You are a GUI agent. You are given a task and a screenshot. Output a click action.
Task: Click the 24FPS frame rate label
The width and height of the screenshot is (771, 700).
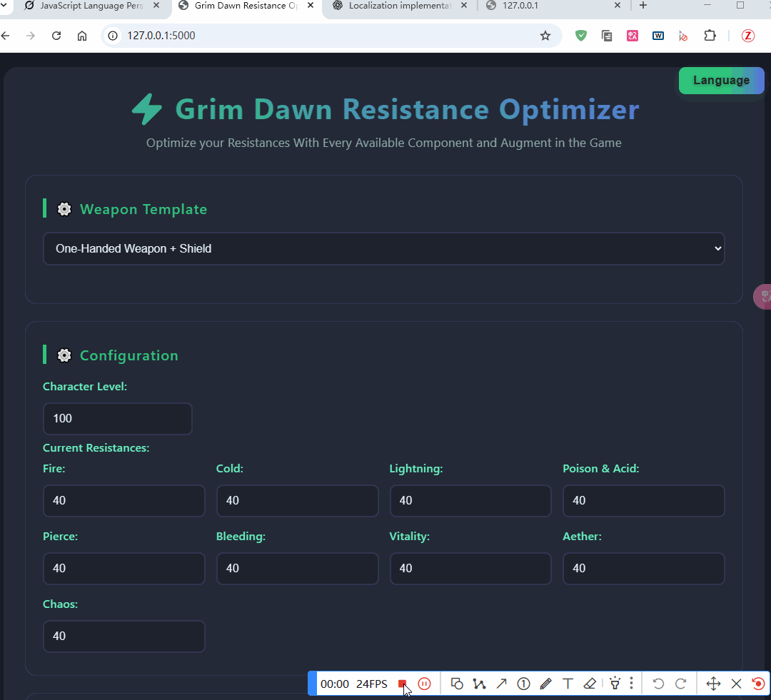pyautogui.click(x=372, y=684)
